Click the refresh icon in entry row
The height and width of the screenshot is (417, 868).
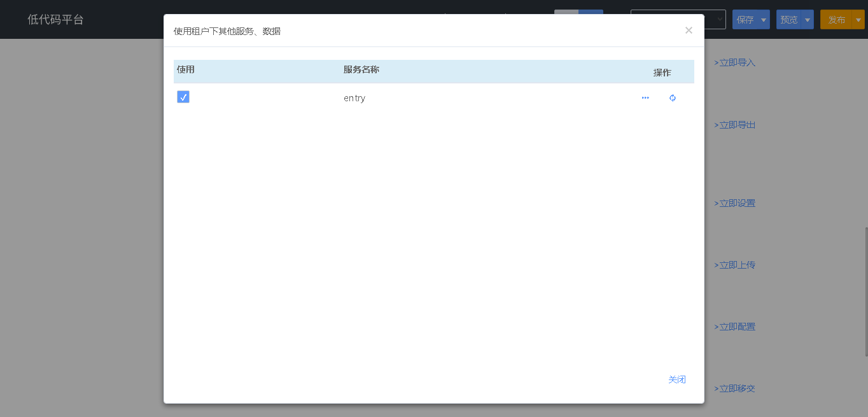(x=673, y=98)
